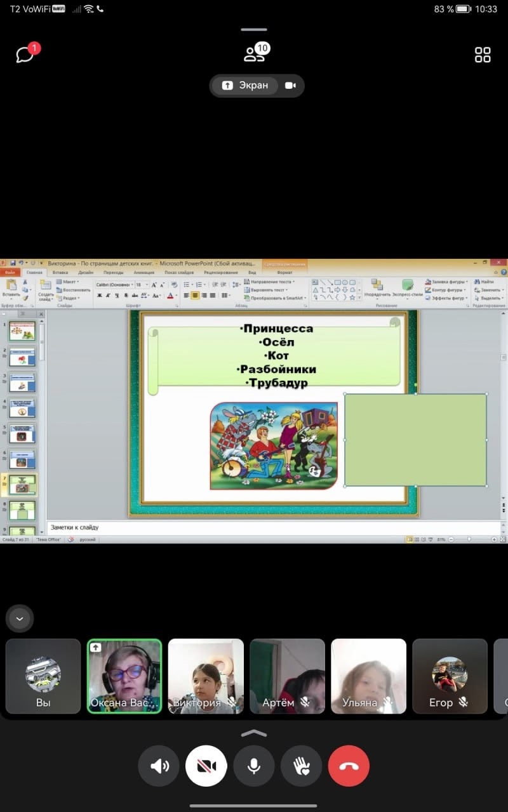Open the Показ слайдов tab

pyautogui.click(x=179, y=272)
